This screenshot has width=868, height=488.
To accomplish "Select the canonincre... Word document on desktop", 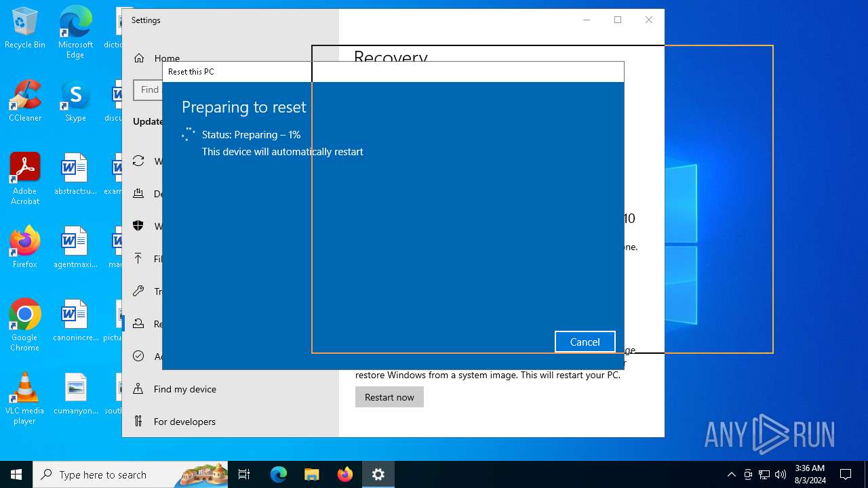I will tap(75, 321).
